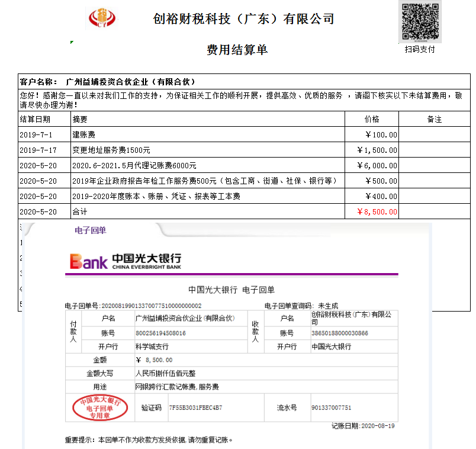Screen dimensions: 476x449
Task: Select the purpose text 网银跨行汇款记帐费,服务费
Action: click(x=177, y=387)
